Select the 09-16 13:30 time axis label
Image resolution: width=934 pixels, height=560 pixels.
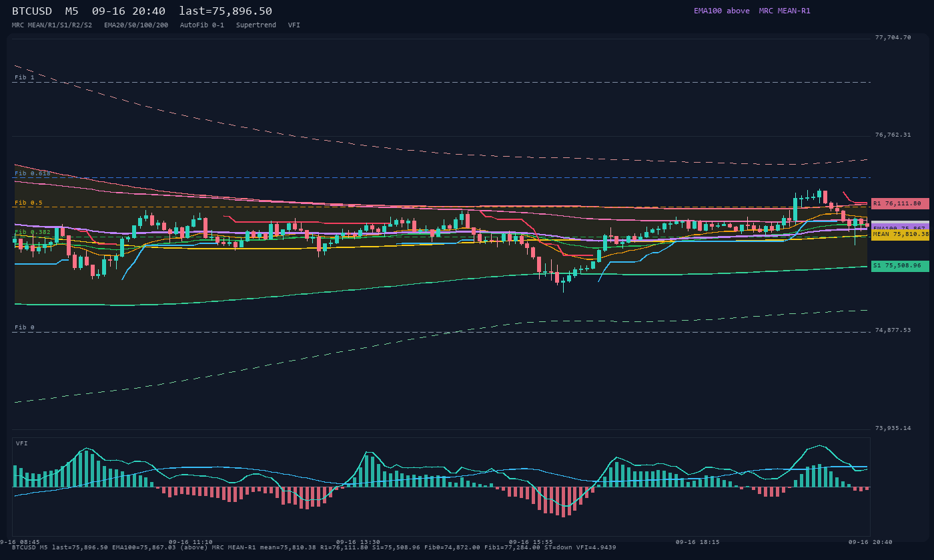[x=358, y=542]
